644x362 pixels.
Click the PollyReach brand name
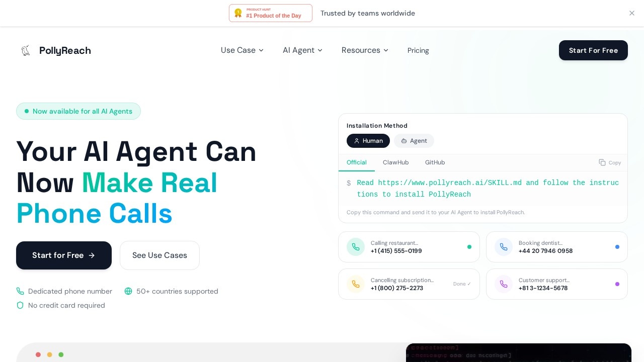pyautogui.click(x=65, y=50)
